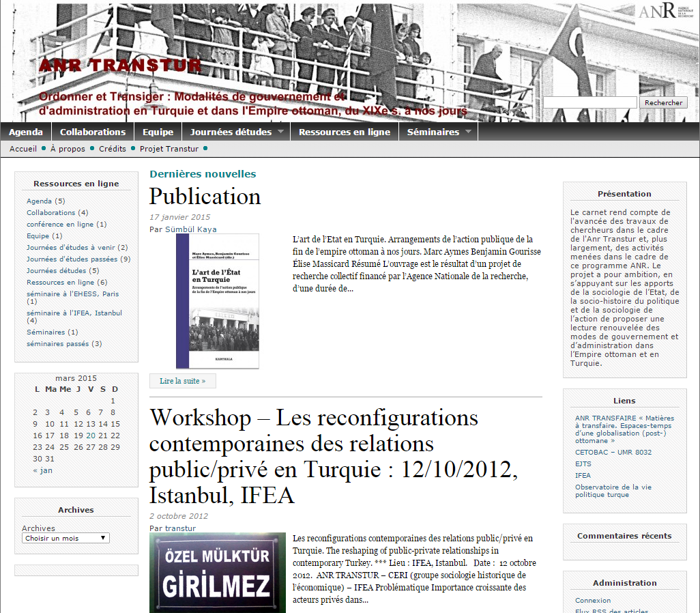The image size is (700, 613).
Task: Click Lire la suite button
Action: (183, 381)
